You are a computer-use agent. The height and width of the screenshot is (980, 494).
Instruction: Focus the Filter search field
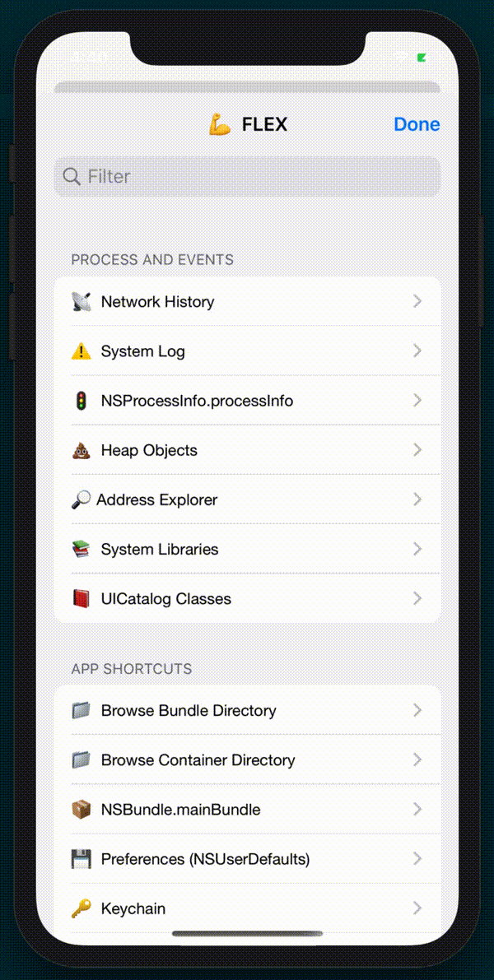pos(248,176)
